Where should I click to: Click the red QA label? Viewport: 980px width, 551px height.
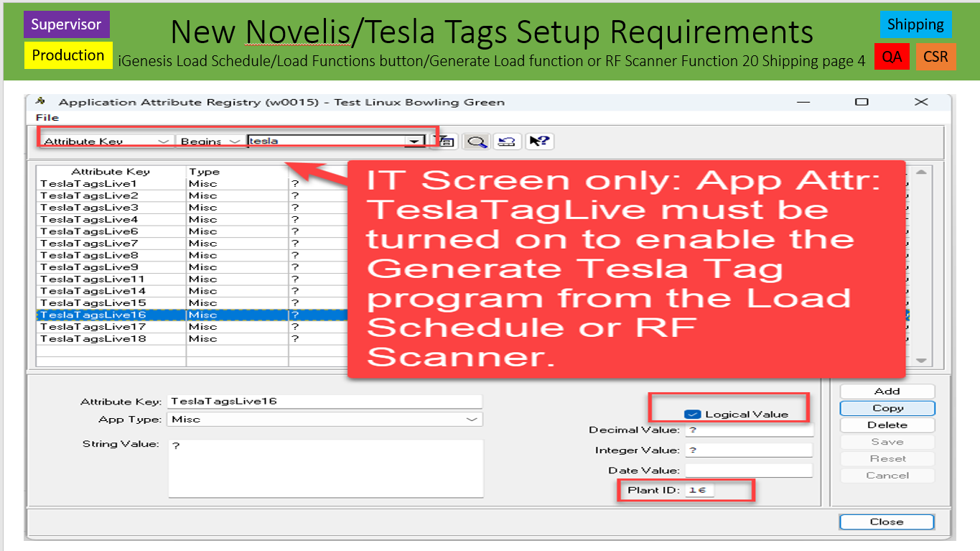[892, 56]
